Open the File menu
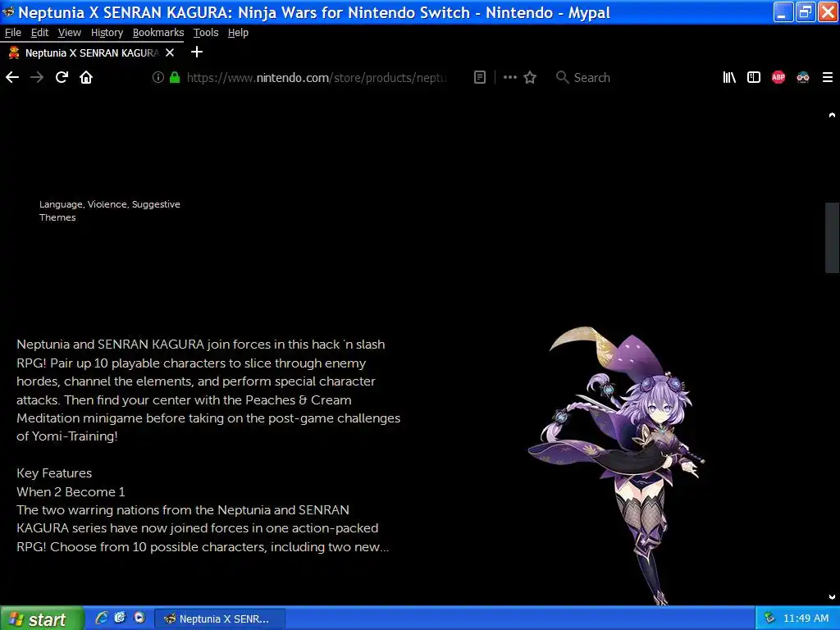This screenshot has height=630, width=840. 13,33
